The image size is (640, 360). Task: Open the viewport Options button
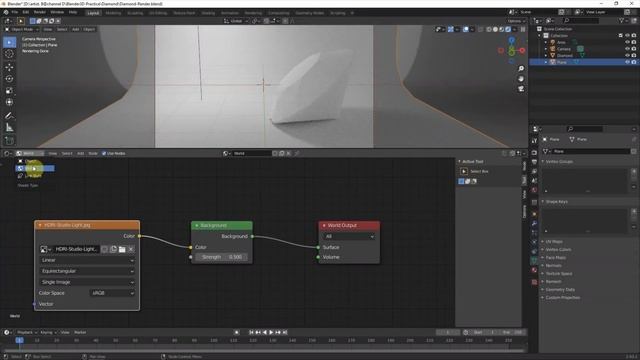point(516,21)
